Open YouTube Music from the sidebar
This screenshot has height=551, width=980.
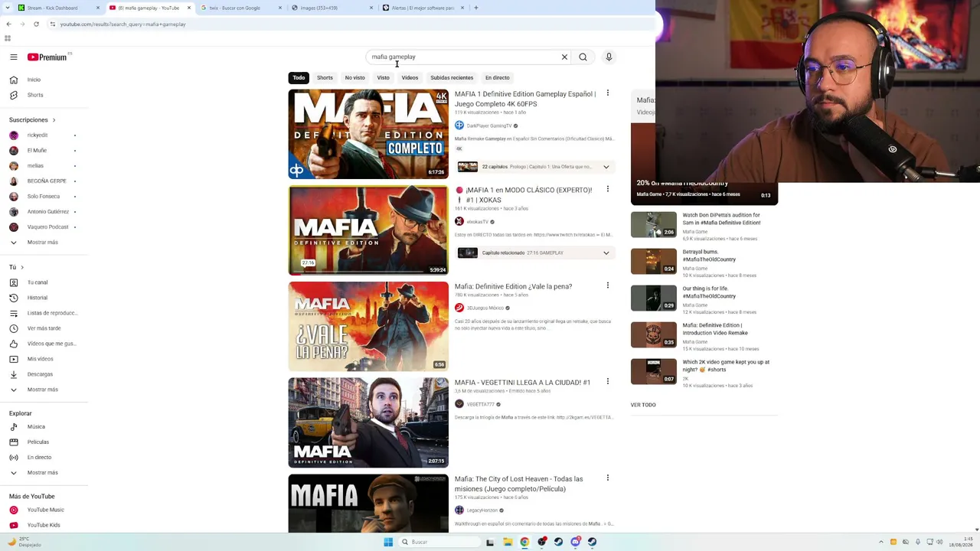(x=44, y=510)
